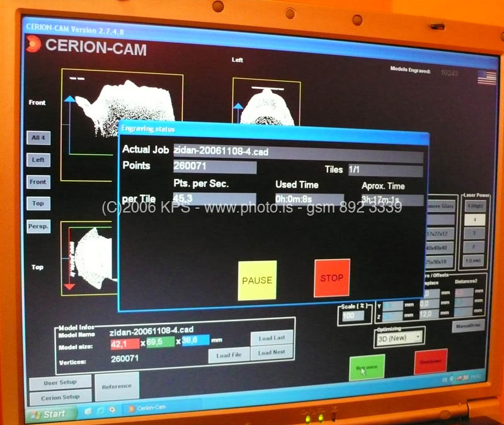Click the Vertices value 260071

click(x=125, y=359)
